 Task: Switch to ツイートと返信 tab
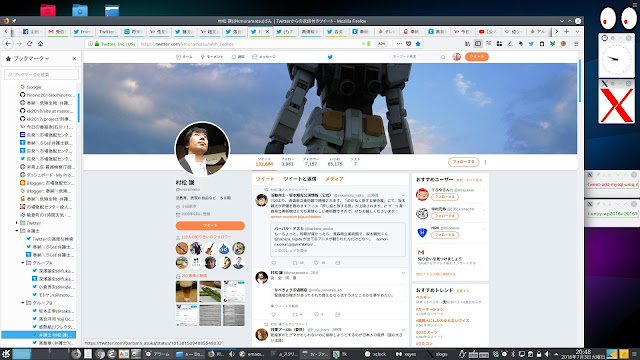click(x=300, y=179)
